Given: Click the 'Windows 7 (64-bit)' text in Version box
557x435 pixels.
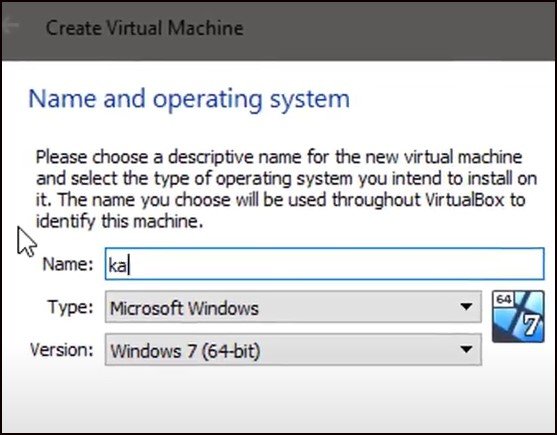Looking at the screenshot, I should click(x=185, y=351).
